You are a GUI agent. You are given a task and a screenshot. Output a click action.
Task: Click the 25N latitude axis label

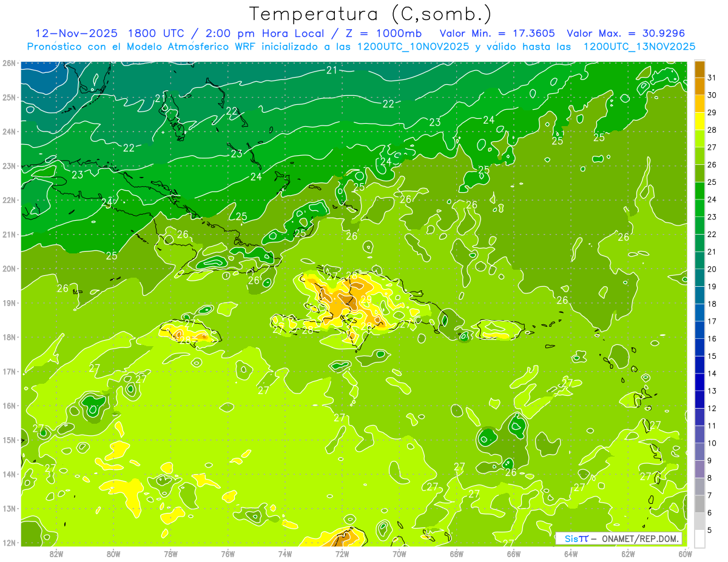point(9,98)
